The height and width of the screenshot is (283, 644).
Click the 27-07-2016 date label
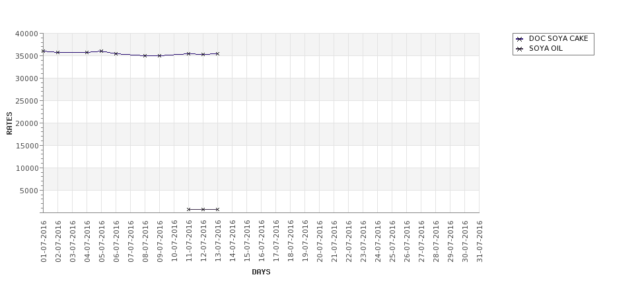421,241
